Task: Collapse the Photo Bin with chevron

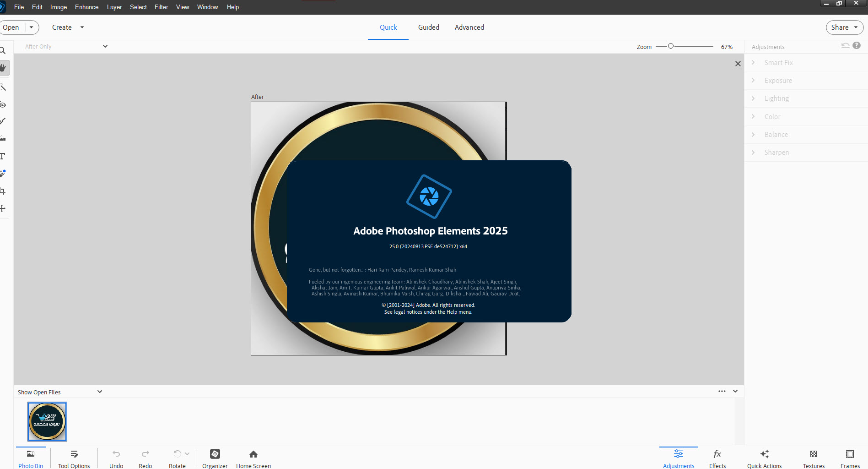Action: [x=735, y=391]
